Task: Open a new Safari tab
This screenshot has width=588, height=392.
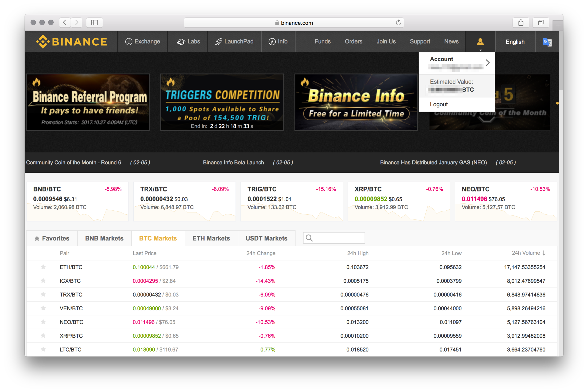Action: click(x=558, y=26)
